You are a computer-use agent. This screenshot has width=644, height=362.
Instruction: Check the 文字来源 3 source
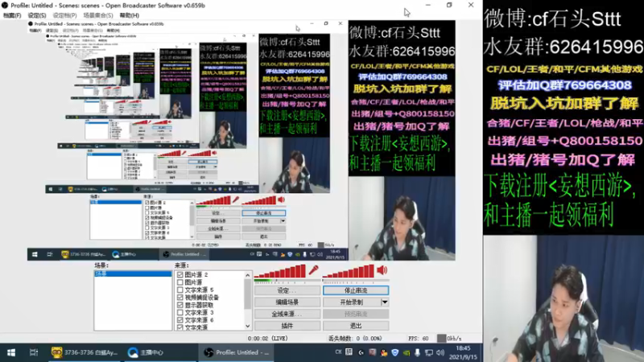(180, 312)
